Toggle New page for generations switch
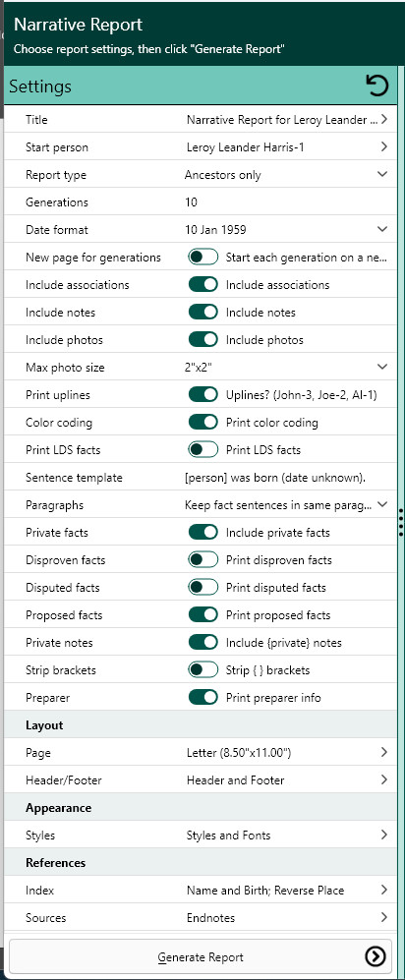405x980 pixels. [203, 257]
